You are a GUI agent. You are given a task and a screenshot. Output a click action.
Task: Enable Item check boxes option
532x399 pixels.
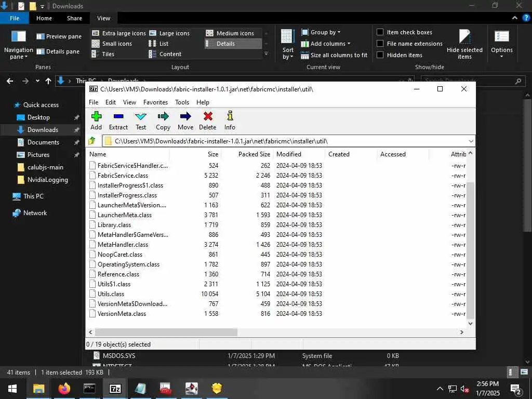[380, 32]
